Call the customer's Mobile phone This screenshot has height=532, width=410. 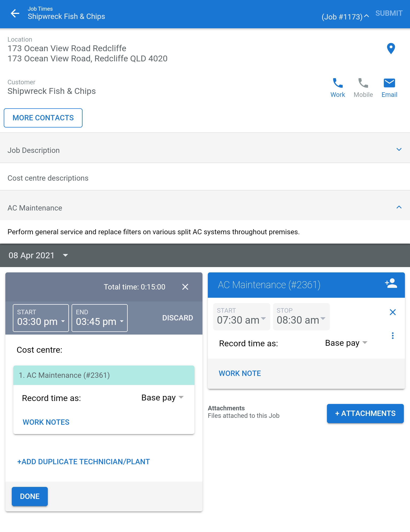[363, 88]
